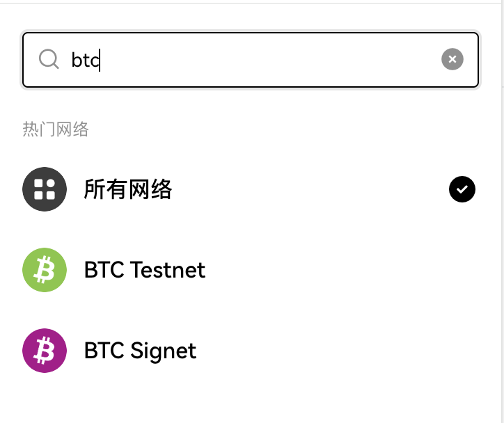Click the magnifying glass search icon
The width and height of the screenshot is (504, 423).
click(49, 59)
